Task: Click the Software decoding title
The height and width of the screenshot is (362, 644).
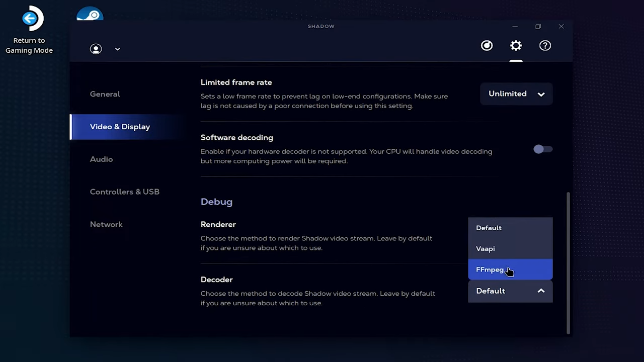Action: pos(236,138)
